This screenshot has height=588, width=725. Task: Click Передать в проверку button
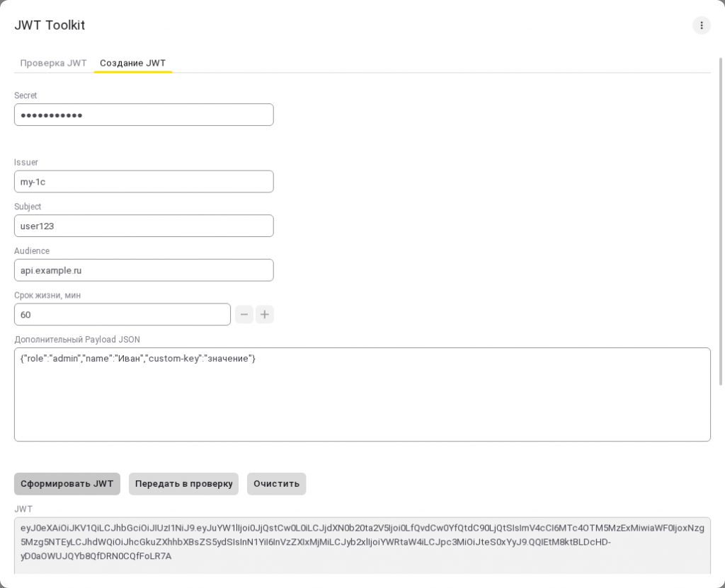click(183, 483)
